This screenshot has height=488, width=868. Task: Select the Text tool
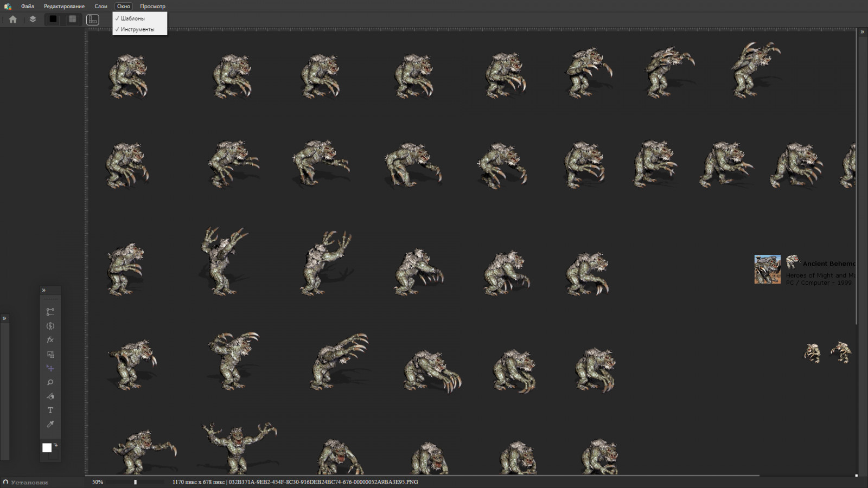(50, 410)
